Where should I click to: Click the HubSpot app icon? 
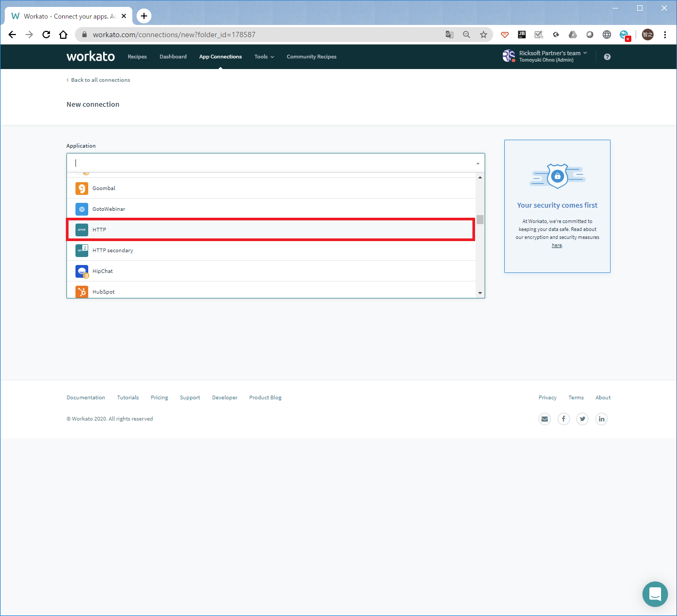pos(82,292)
